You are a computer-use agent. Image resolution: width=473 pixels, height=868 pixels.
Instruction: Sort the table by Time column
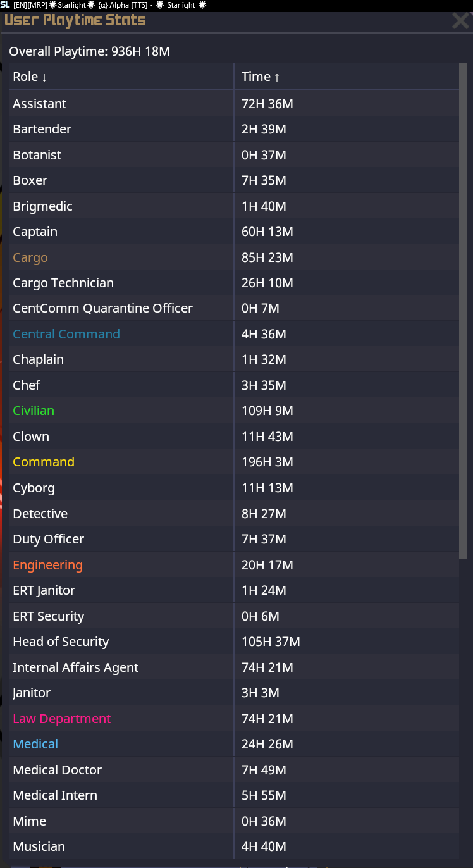click(x=261, y=77)
